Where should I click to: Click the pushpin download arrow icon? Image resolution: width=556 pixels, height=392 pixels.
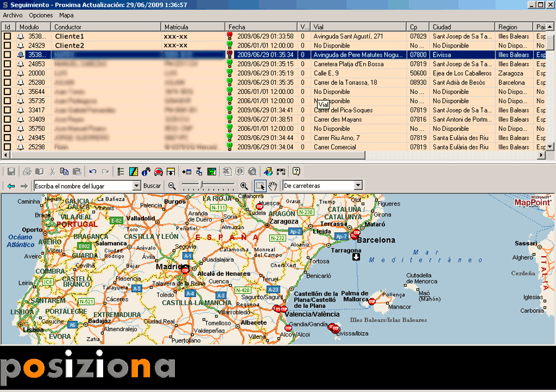[171, 172]
